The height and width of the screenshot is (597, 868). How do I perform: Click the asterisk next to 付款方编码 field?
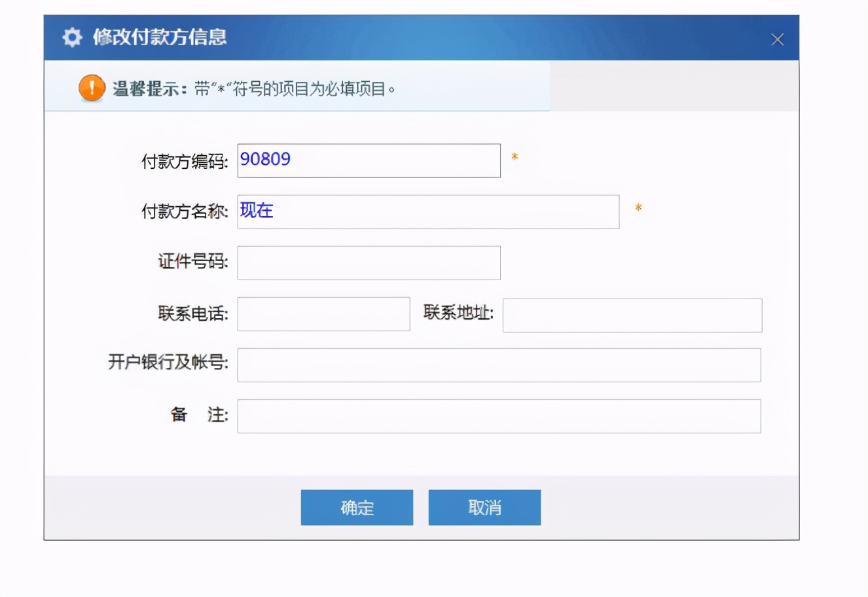tap(515, 157)
